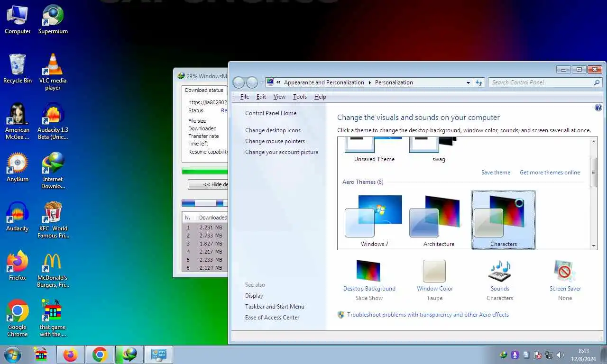Go forward in Control Panel navigation
This screenshot has height=364, width=607.
tap(252, 82)
